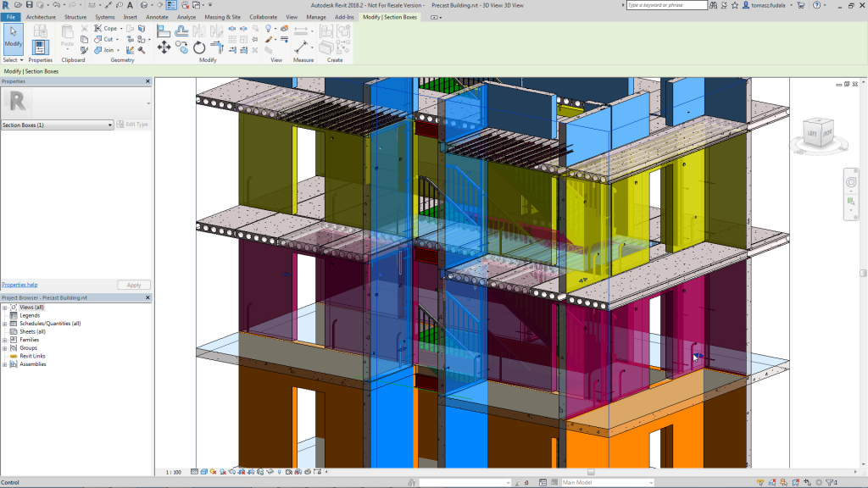Open the Select panel dropdown

pyautogui.click(x=14, y=60)
